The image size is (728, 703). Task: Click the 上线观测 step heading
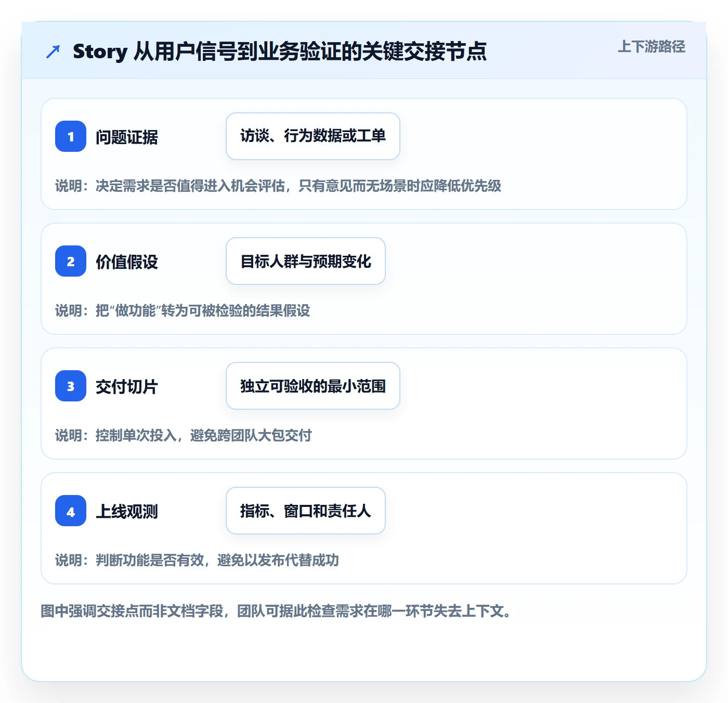[127, 512]
